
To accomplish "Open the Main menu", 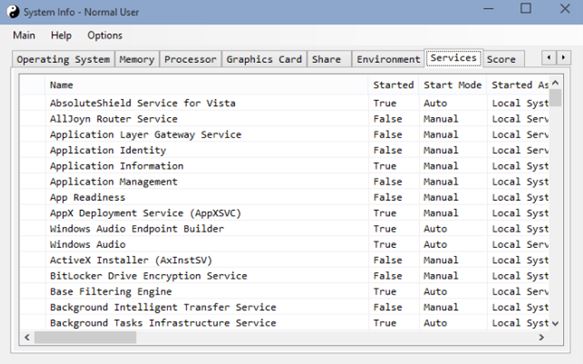I will pos(24,35).
